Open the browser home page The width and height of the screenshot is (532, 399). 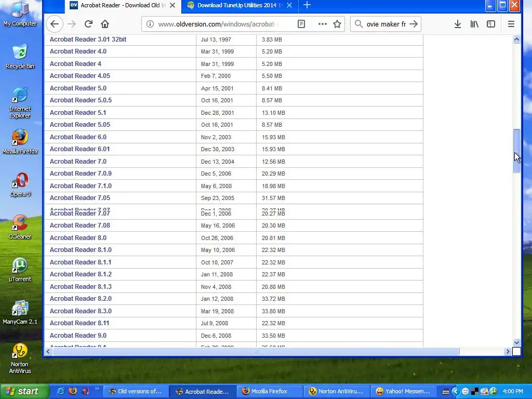[x=105, y=24]
